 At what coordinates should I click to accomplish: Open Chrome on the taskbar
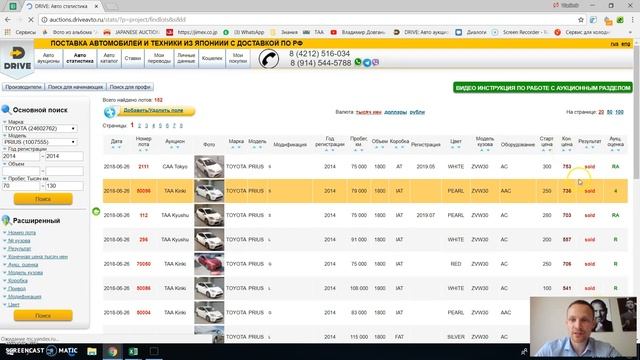click(112, 351)
